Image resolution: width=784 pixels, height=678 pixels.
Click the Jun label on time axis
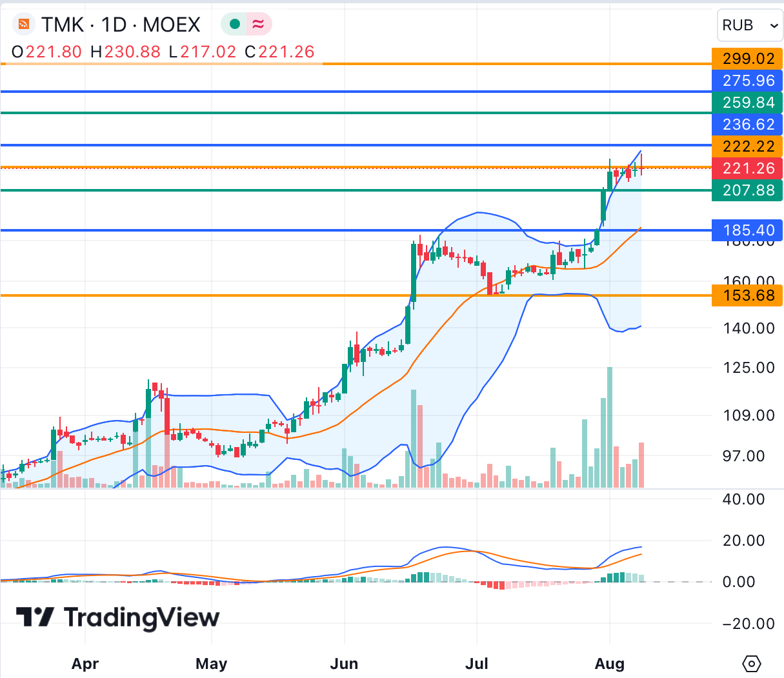pyautogui.click(x=344, y=664)
